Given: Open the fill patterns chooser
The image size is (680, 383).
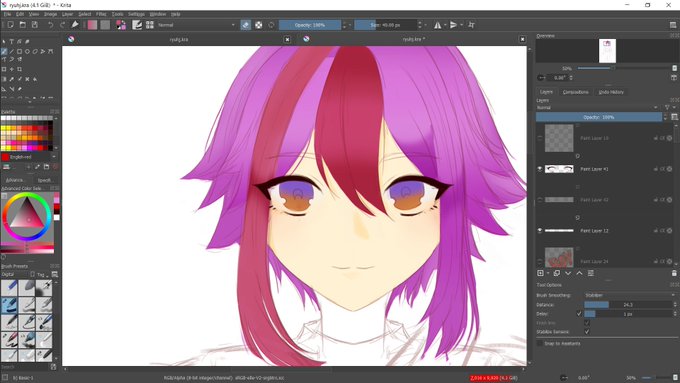Looking at the screenshot, I should pos(105,25).
